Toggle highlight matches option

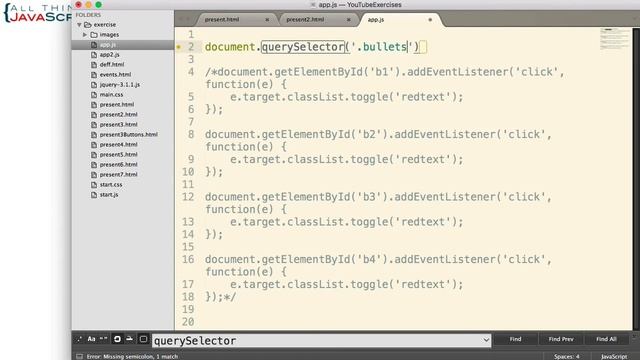point(143,339)
